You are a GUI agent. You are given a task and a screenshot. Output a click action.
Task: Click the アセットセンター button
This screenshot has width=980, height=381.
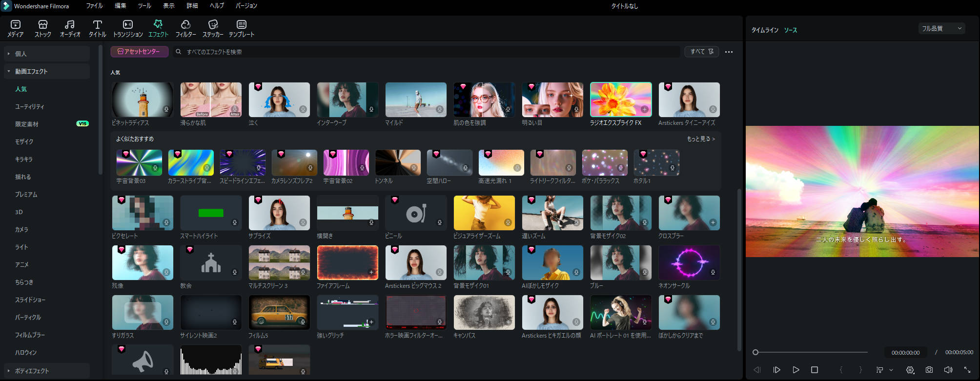point(139,52)
